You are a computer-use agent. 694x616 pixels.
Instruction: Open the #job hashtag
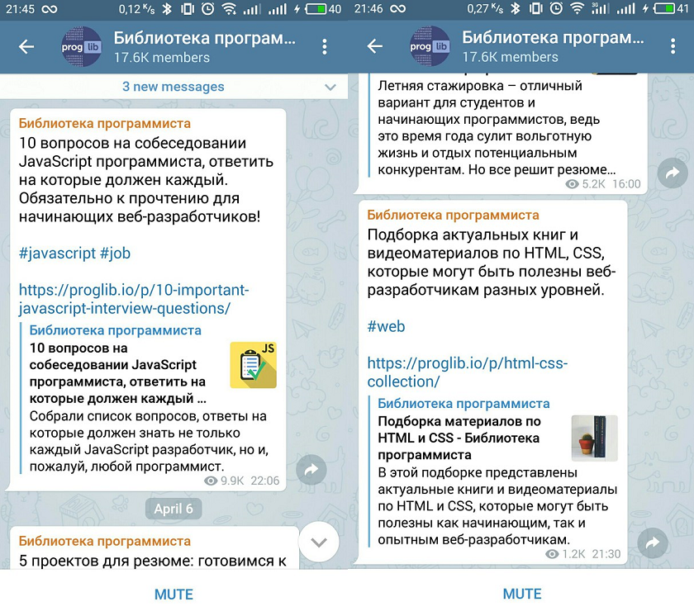coord(116,254)
